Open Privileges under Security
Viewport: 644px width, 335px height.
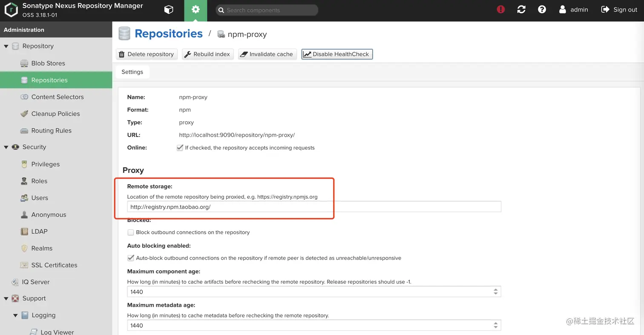point(45,164)
